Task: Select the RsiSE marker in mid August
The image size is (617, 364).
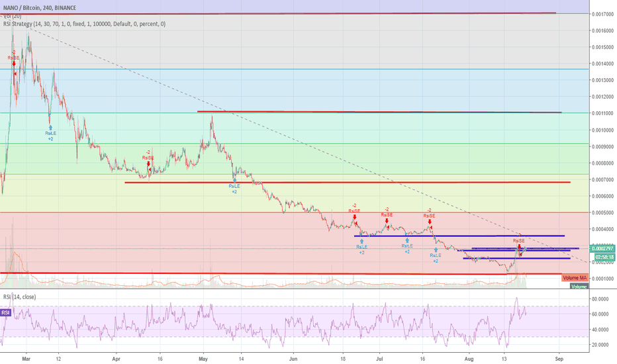Action: (519, 241)
